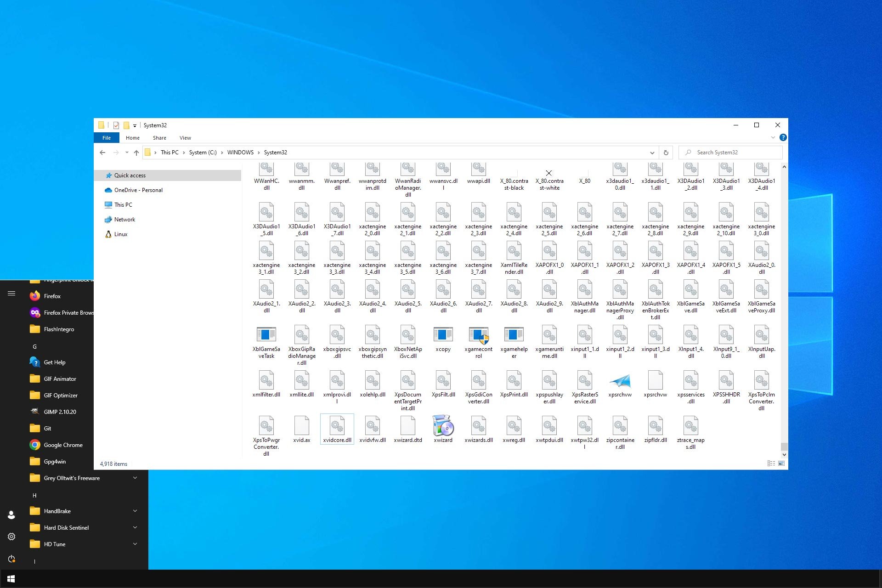Expand the Start menu hamburger icon
The height and width of the screenshot is (588, 882).
(11, 294)
